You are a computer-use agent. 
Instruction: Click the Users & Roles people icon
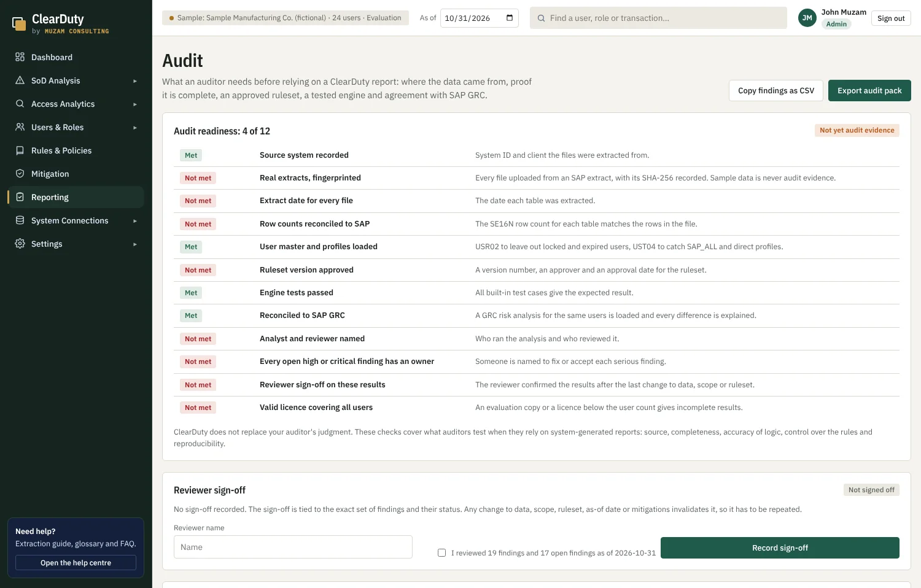coord(20,127)
